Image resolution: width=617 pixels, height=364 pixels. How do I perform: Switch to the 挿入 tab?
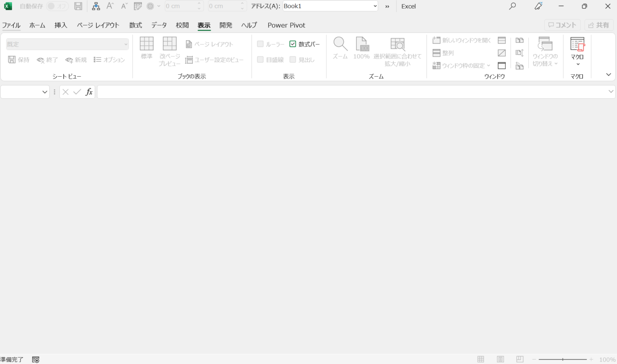tap(61, 25)
